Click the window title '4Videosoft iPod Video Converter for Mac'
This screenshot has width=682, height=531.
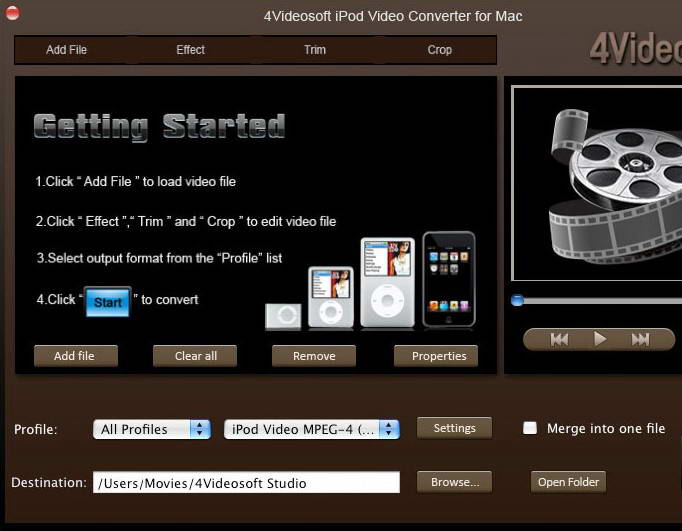393,16
